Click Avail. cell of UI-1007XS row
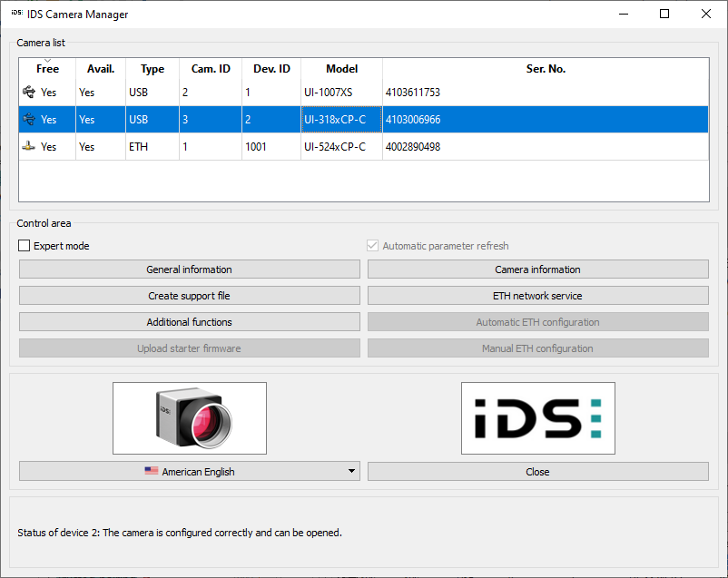 tap(101, 93)
